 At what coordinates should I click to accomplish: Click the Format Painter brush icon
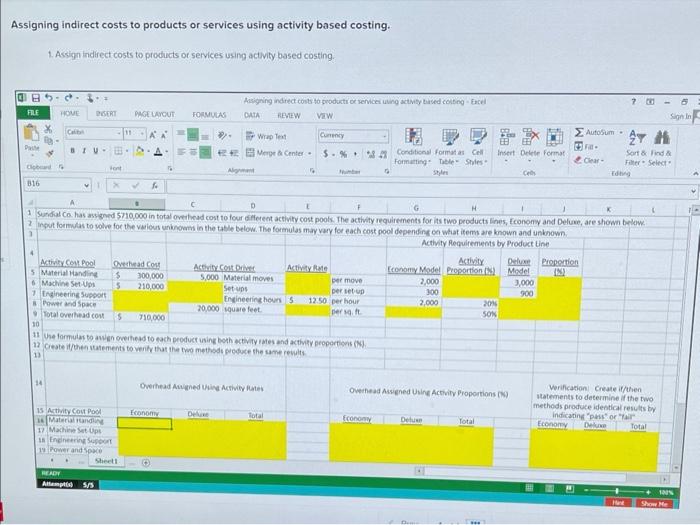coord(50,153)
